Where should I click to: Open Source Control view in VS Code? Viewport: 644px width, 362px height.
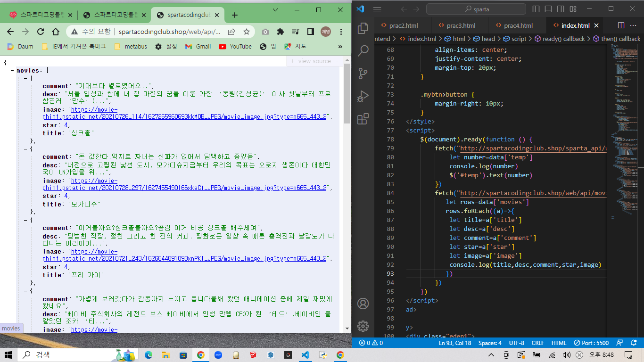[363, 74]
